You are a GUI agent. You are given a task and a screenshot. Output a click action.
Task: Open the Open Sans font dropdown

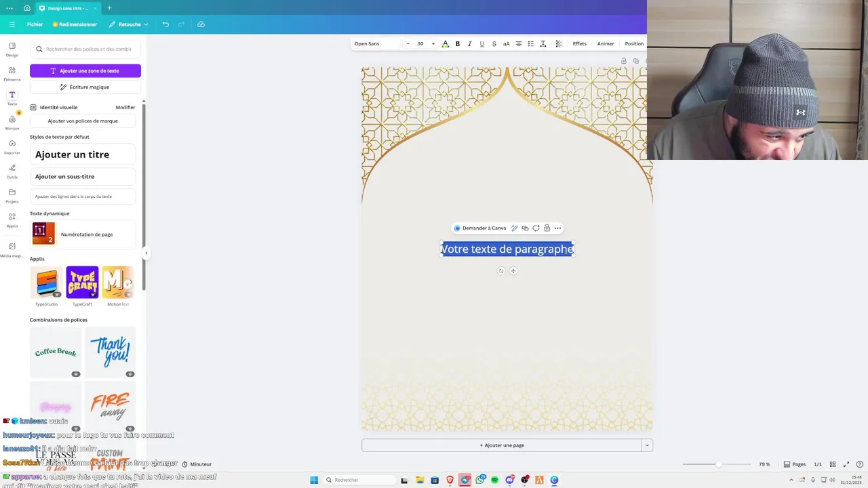click(376, 43)
